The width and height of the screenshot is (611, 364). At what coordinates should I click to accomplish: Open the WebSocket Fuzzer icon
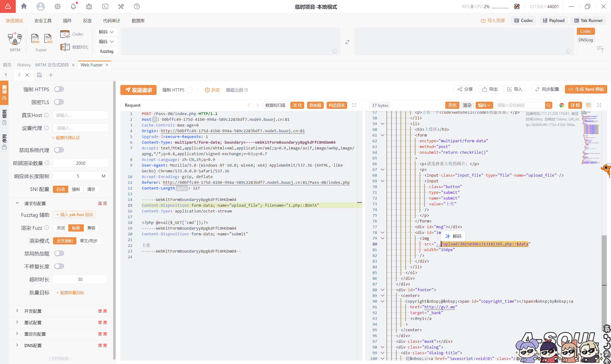point(48,39)
